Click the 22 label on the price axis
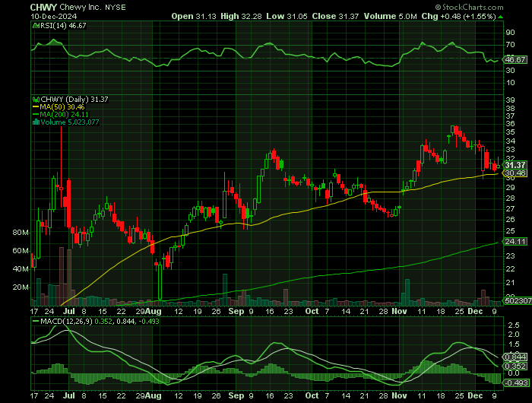Viewport: 532px width, 403px height. point(510,269)
